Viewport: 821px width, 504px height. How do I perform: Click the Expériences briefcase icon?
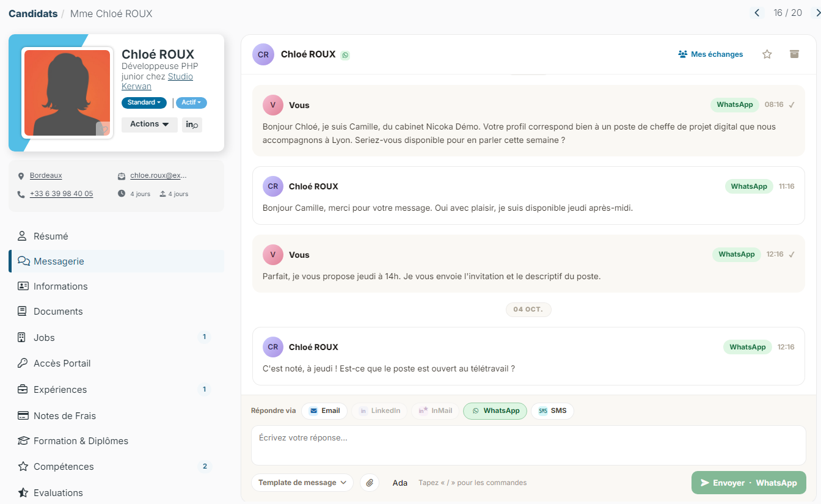click(x=23, y=389)
